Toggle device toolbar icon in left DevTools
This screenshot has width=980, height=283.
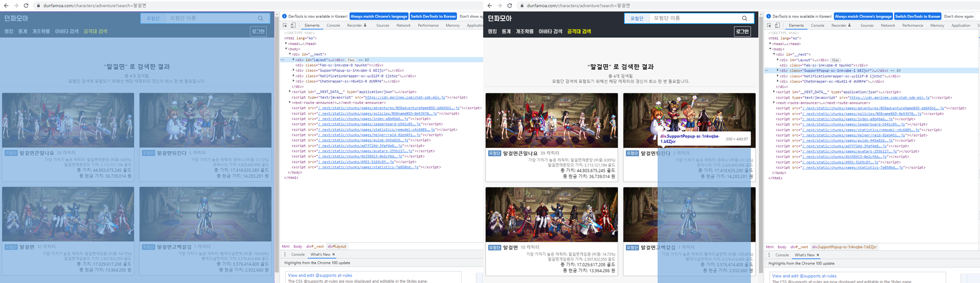293,25
